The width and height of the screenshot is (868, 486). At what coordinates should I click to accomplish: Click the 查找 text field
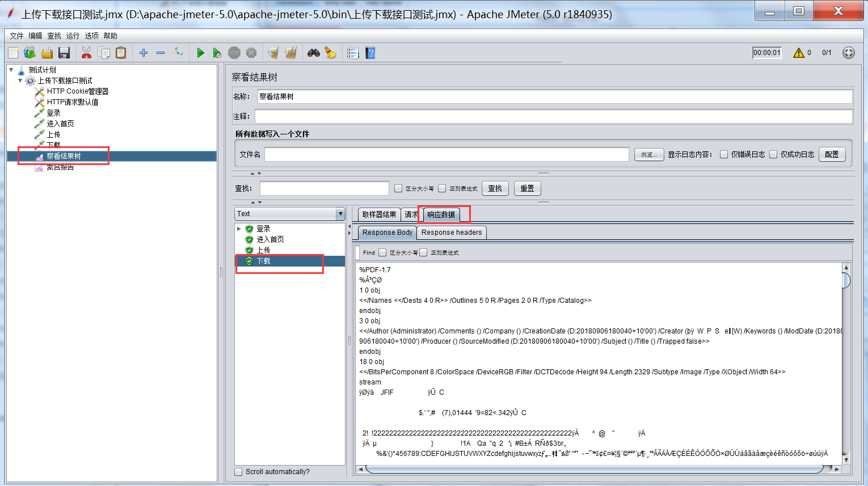[325, 188]
